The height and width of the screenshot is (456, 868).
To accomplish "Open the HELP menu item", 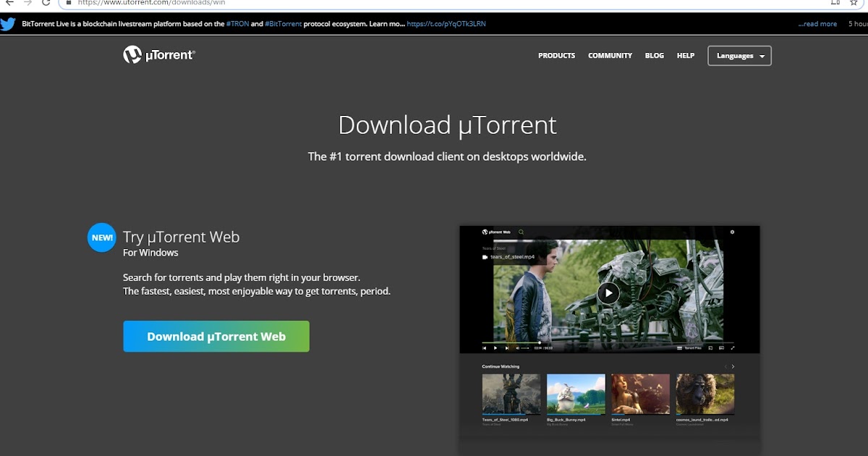I will 686,56.
